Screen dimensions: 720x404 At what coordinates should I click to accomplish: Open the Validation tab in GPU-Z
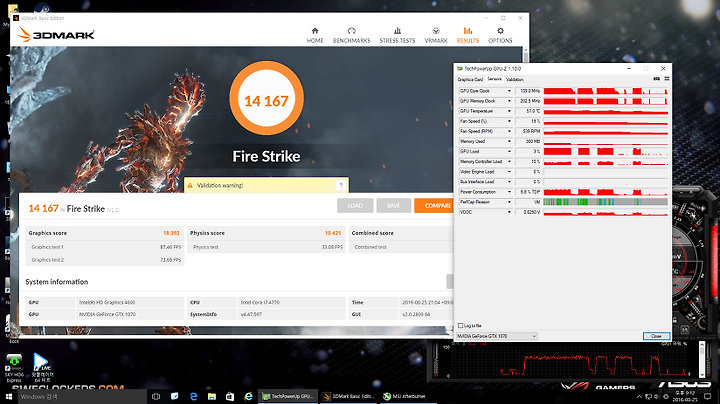514,79
